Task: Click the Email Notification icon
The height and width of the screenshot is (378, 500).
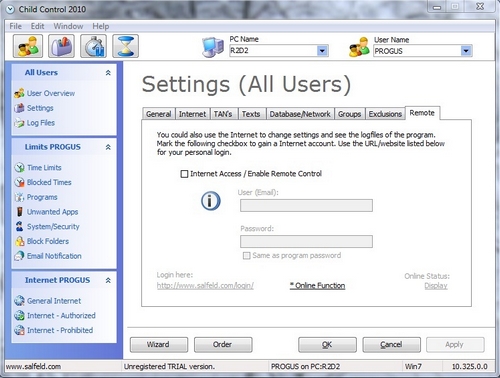Action: point(19,256)
